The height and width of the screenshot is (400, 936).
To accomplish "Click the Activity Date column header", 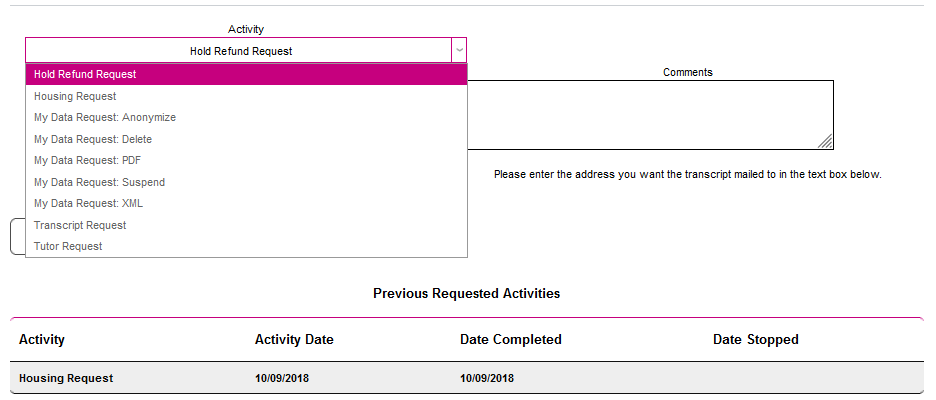I will (294, 340).
